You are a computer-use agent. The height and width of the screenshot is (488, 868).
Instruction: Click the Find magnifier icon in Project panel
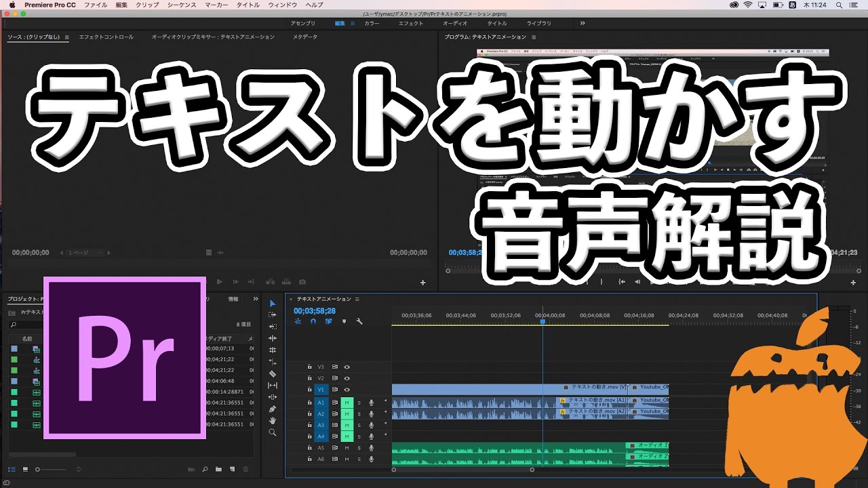tap(205, 469)
